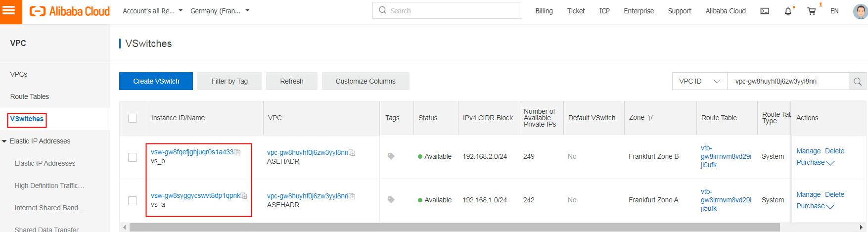
Task: Open the Cloud Shell terminal icon
Action: 765,11
